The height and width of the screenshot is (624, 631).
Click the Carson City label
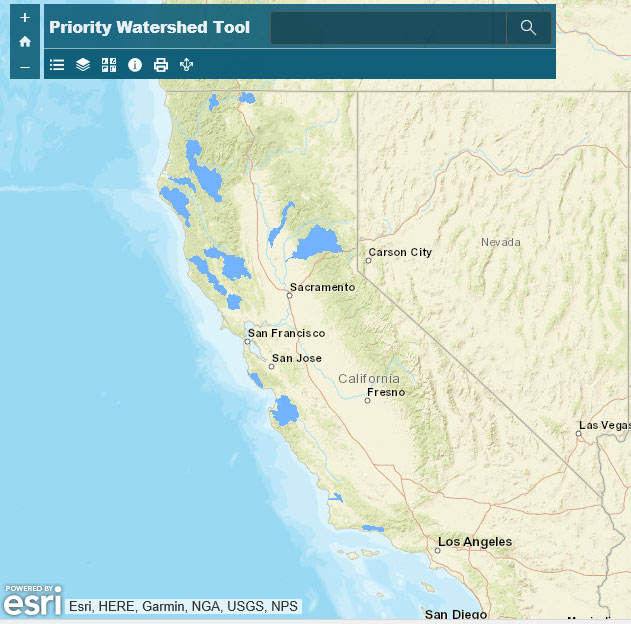coord(400,252)
